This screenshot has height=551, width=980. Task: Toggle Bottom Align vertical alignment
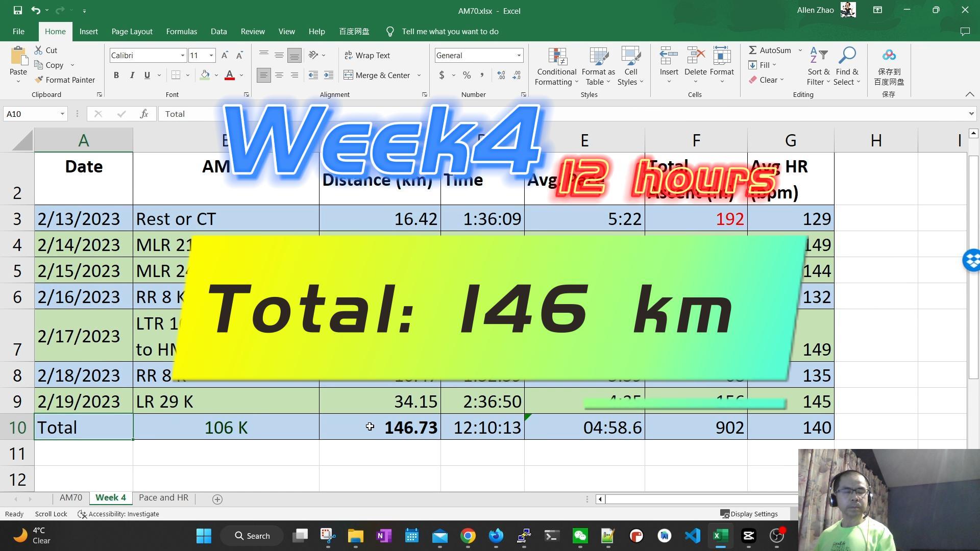coord(295,55)
